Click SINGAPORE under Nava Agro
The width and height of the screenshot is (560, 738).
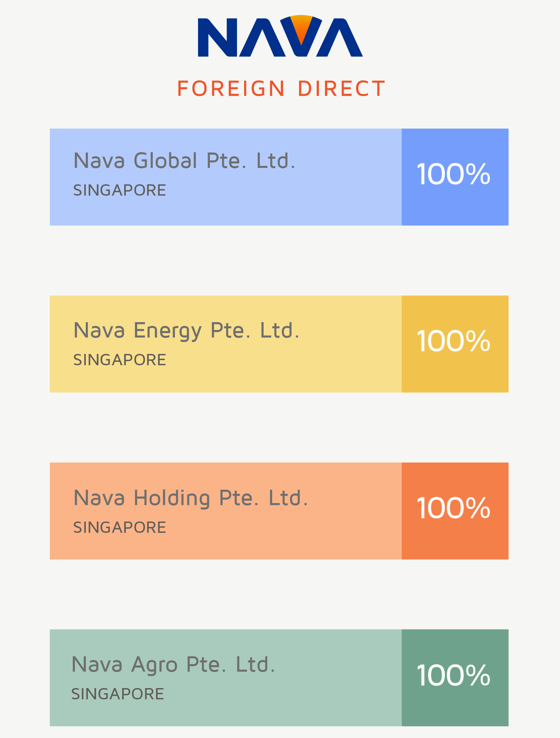click(118, 694)
